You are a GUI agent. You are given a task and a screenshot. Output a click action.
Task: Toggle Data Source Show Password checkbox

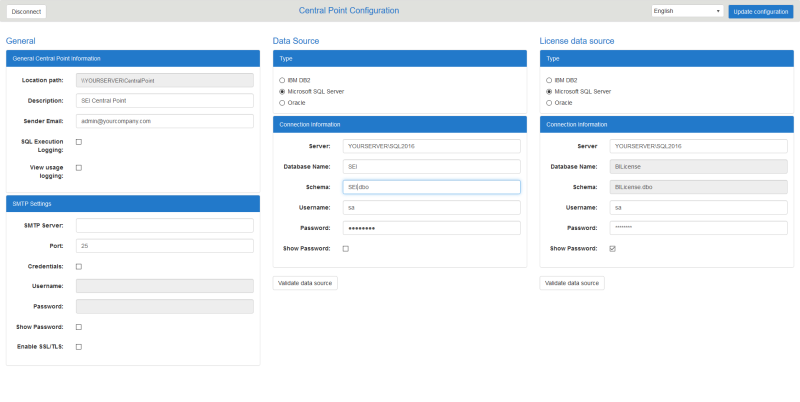coord(345,249)
